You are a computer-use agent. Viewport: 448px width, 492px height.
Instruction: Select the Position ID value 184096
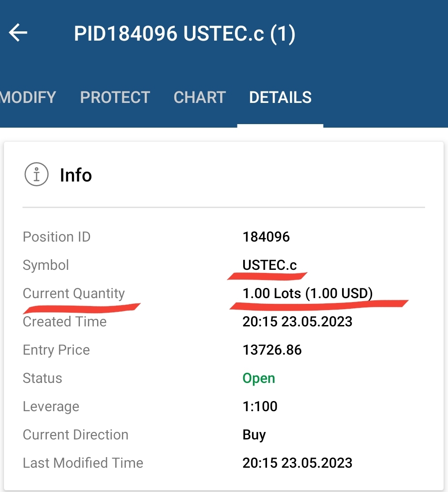click(266, 237)
